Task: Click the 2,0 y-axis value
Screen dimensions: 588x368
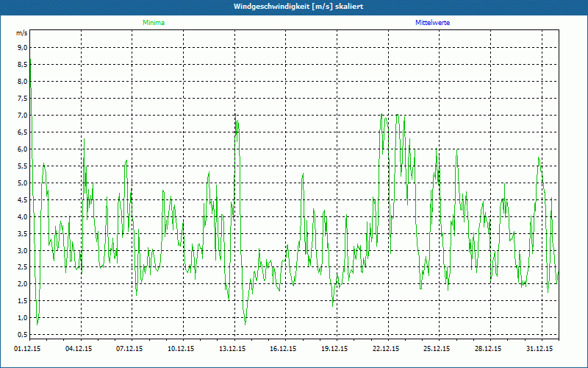Action: click(x=23, y=284)
